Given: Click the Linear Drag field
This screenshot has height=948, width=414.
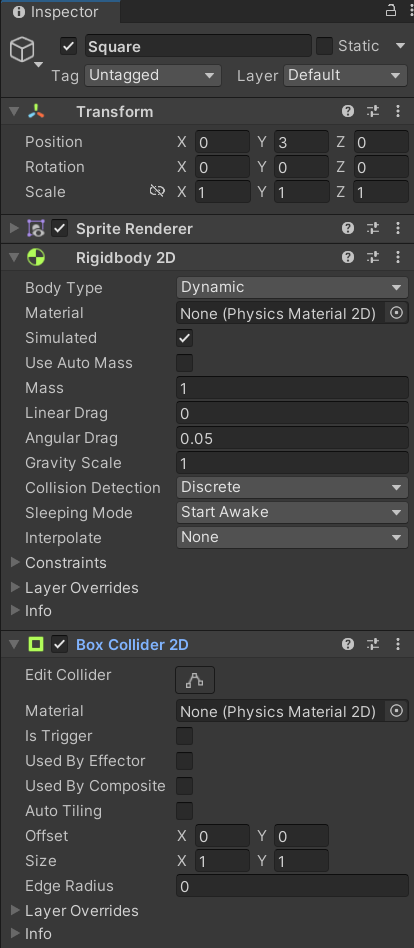Looking at the screenshot, I should (293, 413).
